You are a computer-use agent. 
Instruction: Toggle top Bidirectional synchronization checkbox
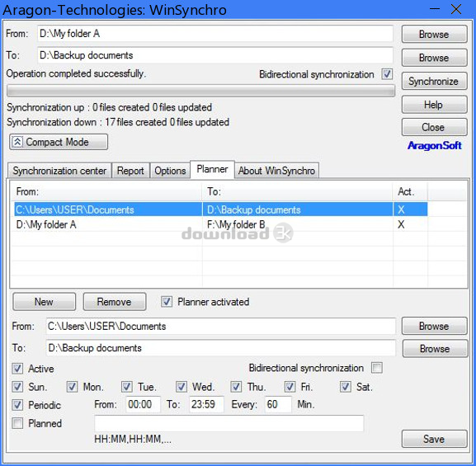pos(387,74)
